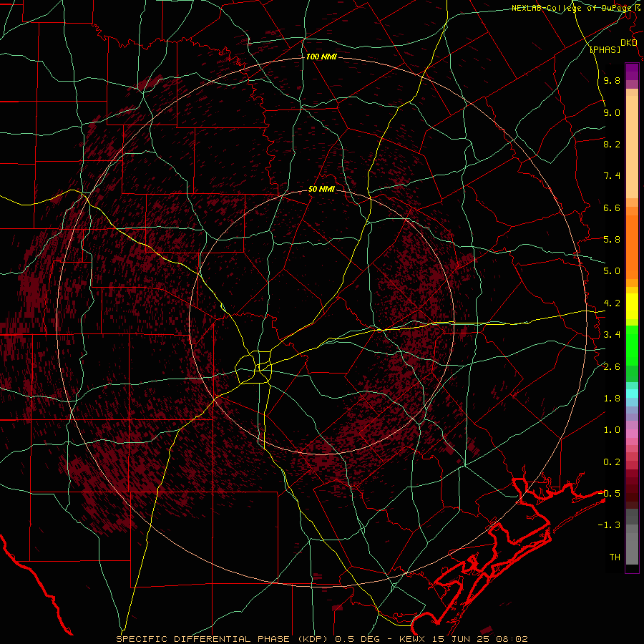
Task: Click the 4.2 value on color scale
Action: coord(612,303)
